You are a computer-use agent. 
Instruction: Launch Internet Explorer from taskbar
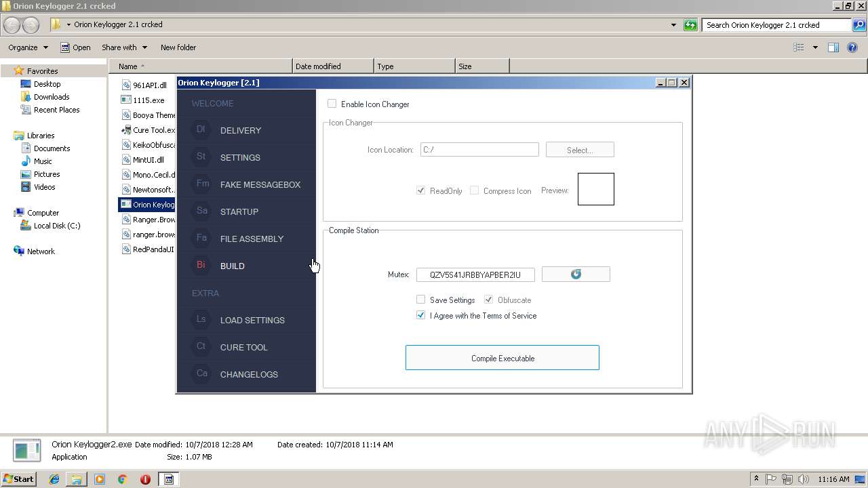click(x=54, y=479)
